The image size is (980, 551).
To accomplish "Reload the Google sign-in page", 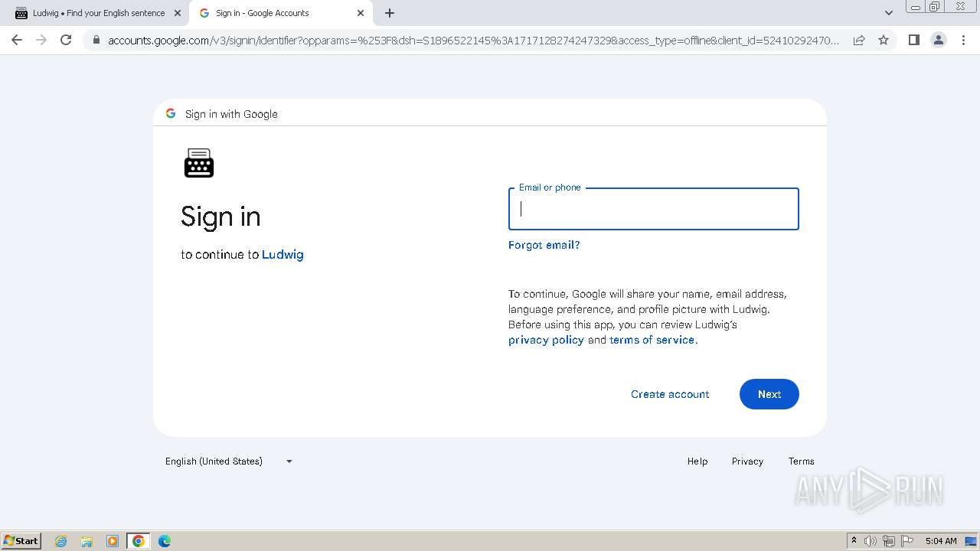I will [x=66, y=40].
